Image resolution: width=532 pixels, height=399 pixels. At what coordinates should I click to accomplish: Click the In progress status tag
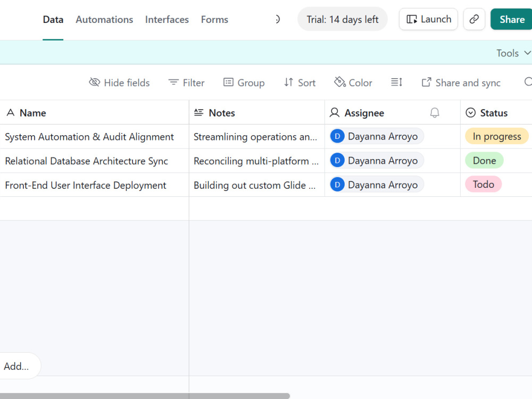497,136
